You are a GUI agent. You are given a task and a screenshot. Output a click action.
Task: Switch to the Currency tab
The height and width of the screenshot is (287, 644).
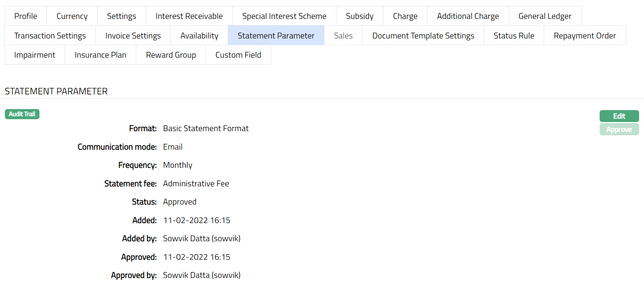pyautogui.click(x=72, y=16)
